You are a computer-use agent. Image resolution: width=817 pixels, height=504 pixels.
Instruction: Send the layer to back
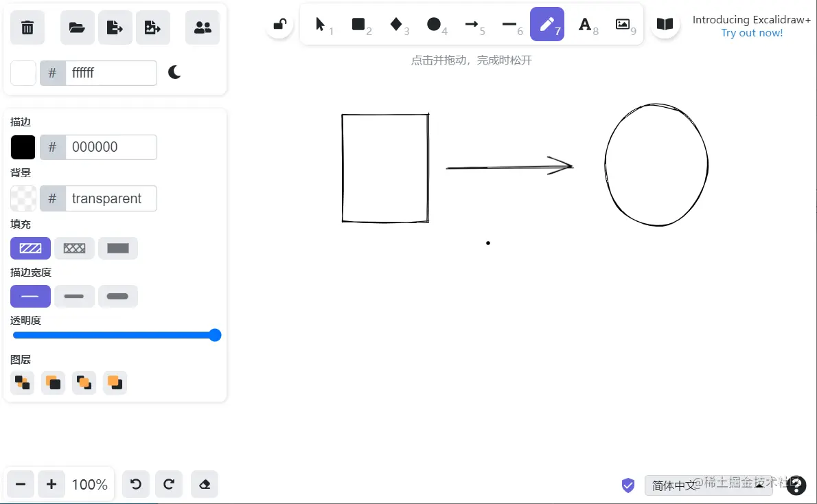(23, 382)
